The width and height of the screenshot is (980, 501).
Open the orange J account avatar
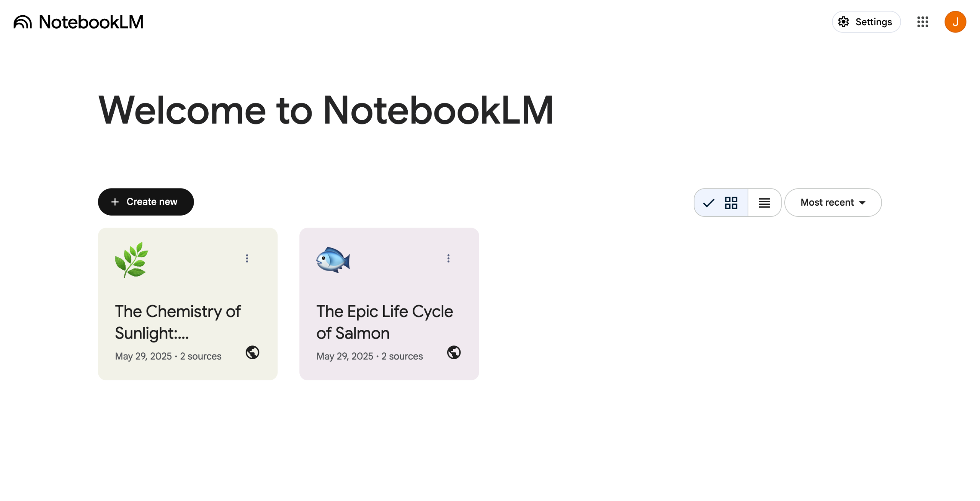click(955, 22)
